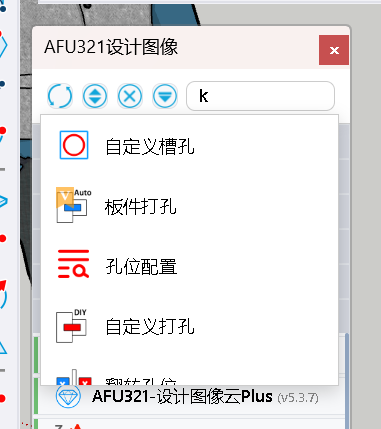The height and width of the screenshot is (429, 381).
Task: Click the circled X clear icon
Action: click(130, 96)
